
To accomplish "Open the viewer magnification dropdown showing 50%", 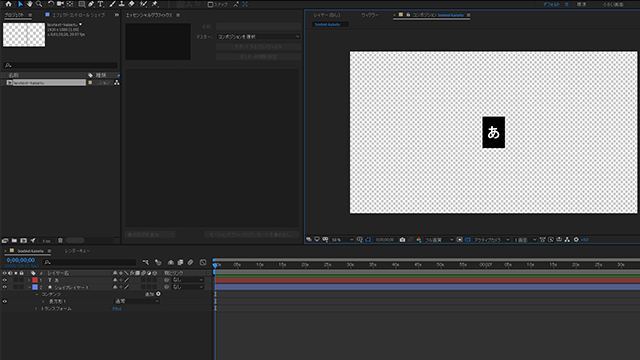I will [342, 240].
